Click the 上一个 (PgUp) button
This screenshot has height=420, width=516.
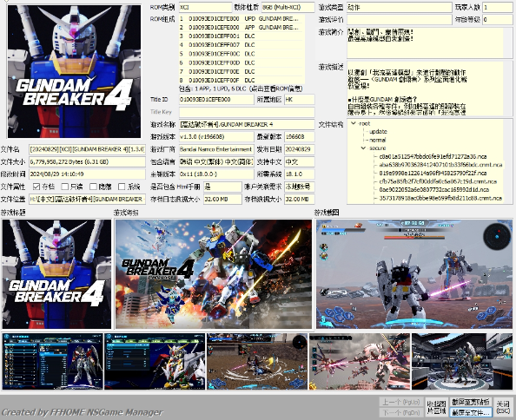tap(401, 402)
